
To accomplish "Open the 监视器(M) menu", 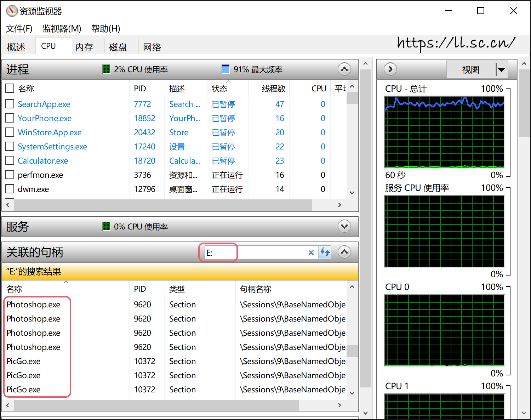I will point(62,29).
